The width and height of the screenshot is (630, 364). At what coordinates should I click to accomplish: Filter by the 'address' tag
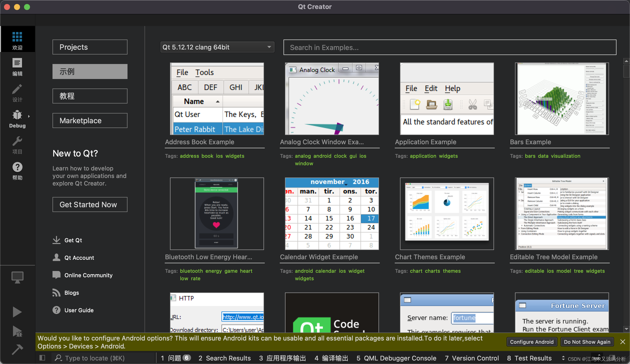[189, 156]
